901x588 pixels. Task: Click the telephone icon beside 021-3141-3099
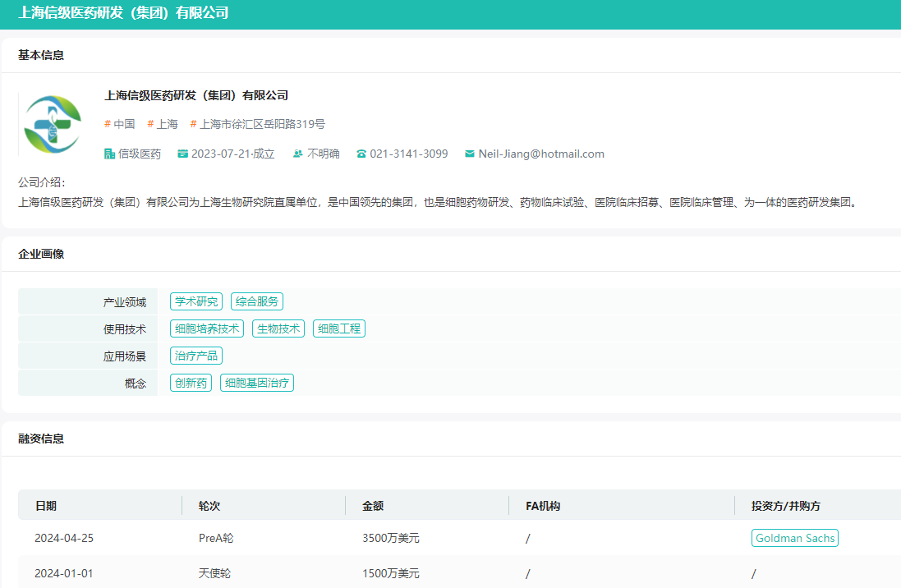361,154
